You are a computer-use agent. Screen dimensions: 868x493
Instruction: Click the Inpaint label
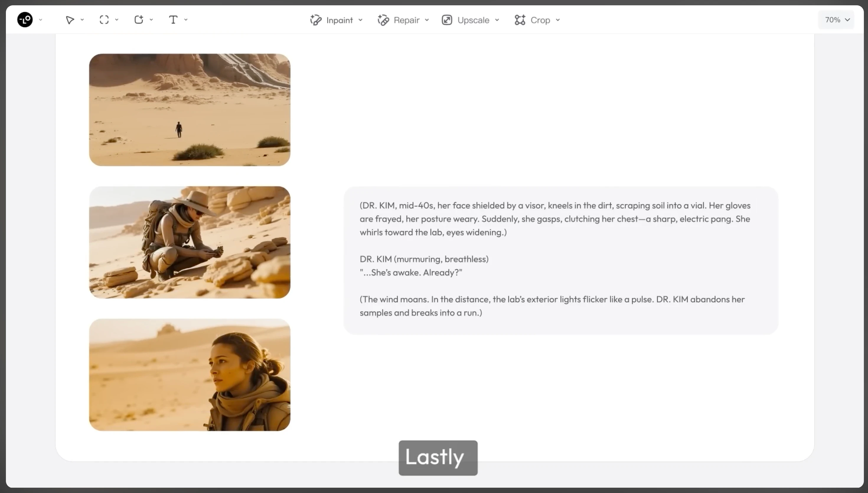pos(340,20)
